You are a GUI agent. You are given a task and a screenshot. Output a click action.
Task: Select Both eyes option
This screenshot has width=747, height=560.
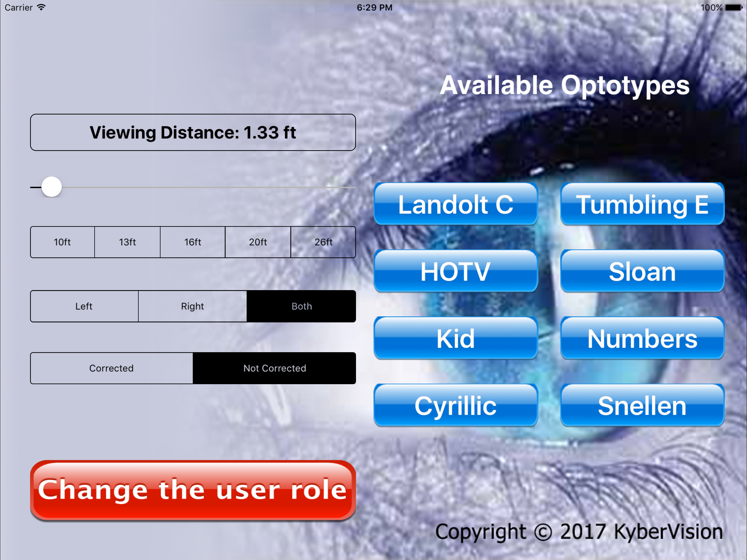click(301, 306)
